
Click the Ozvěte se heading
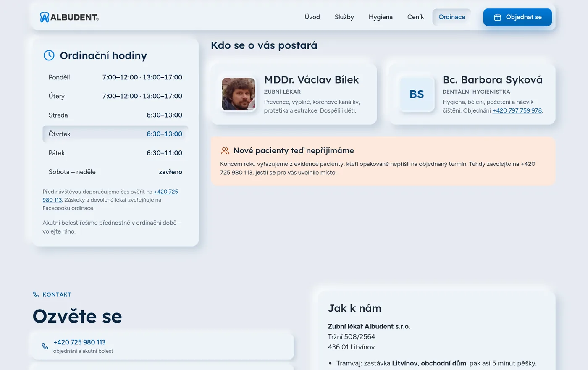coord(77,316)
